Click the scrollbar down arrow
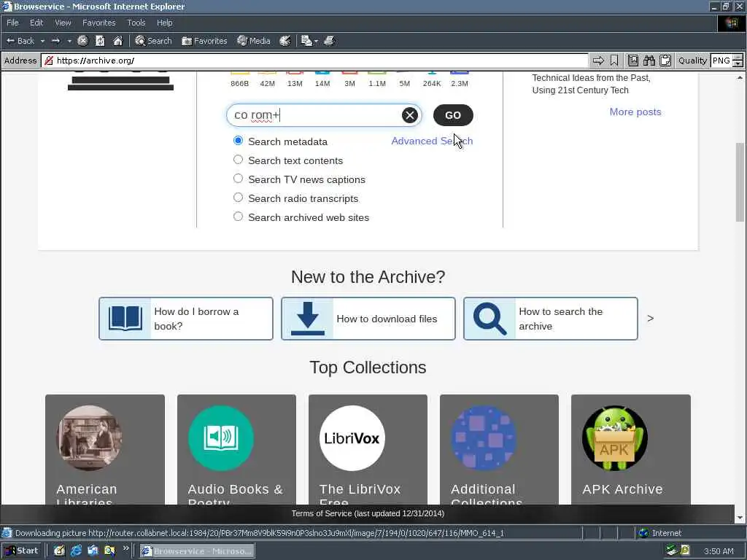 740,518
